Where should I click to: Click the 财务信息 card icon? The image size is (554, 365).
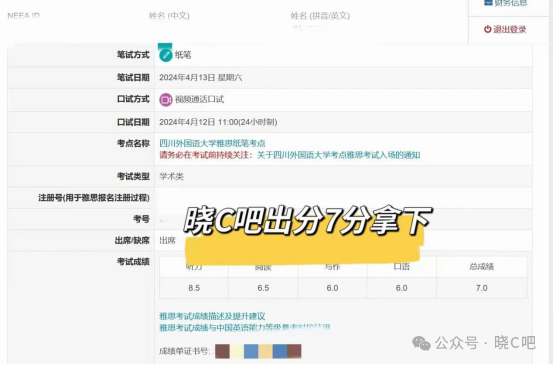[x=488, y=2]
